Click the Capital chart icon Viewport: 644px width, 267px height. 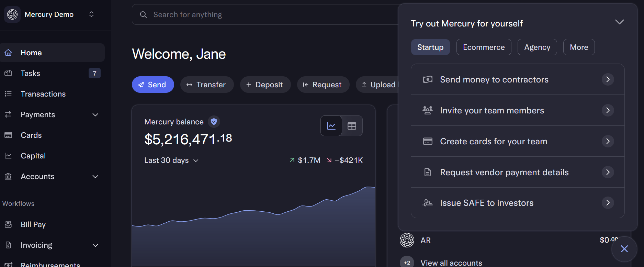pyautogui.click(x=8, y=156)
